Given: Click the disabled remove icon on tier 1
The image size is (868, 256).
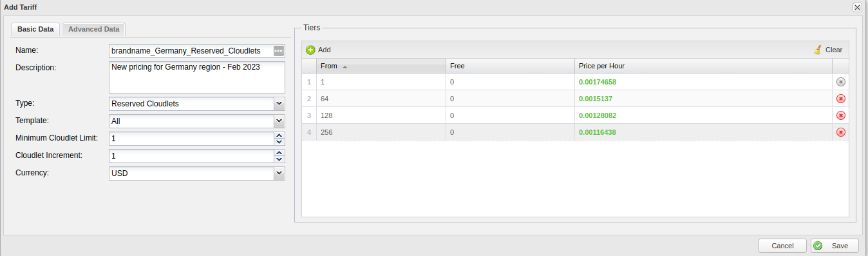Looking at the screenshot, I should pos(841,82).
